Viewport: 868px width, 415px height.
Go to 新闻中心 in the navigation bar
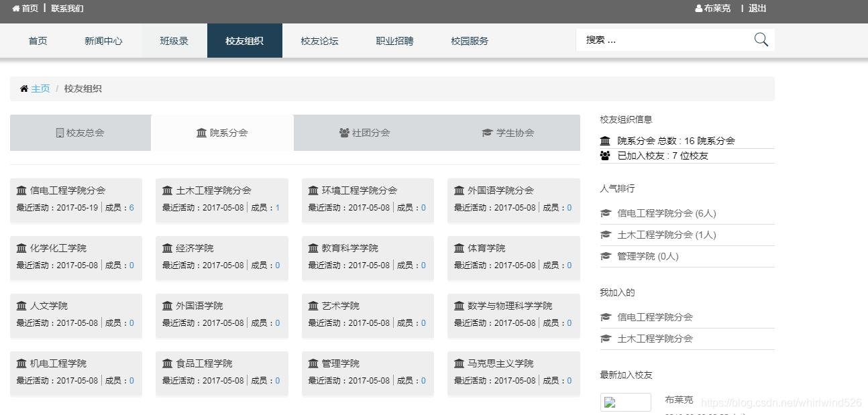103,41
